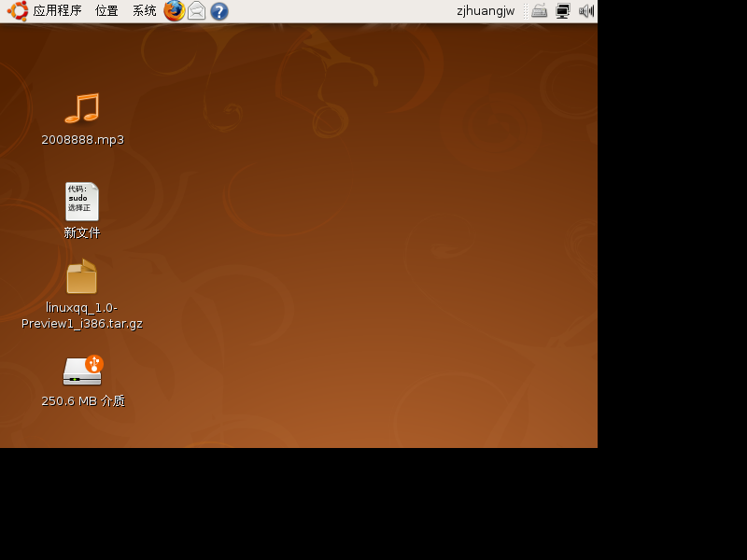
Task: Open the 位置 menu
Action: [x=106, y=10]
